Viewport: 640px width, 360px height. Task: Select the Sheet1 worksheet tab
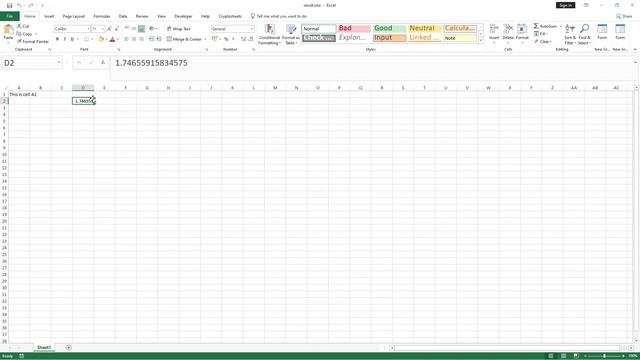point(44,348)
